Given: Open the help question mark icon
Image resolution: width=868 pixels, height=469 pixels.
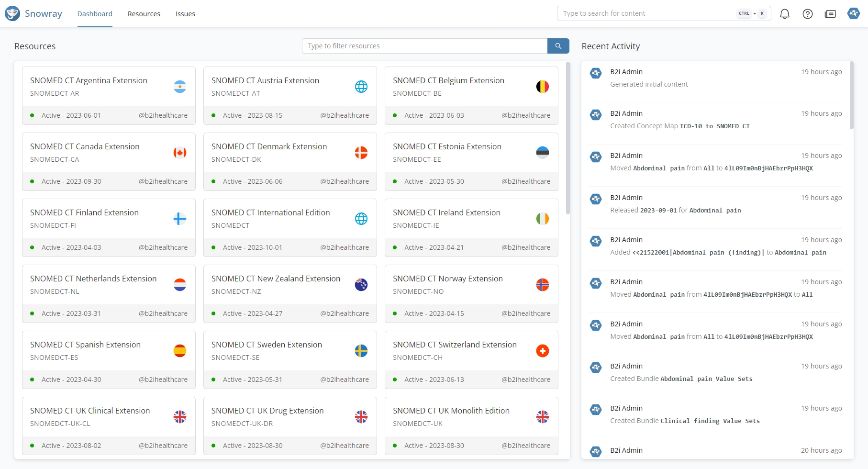Looking at the screenshot, I should point(808,14).
